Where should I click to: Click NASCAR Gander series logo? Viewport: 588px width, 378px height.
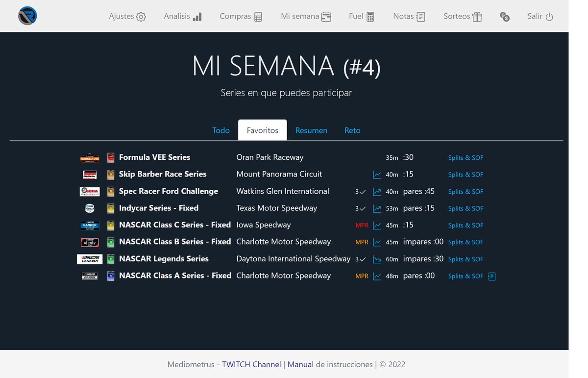click(90, 226)
